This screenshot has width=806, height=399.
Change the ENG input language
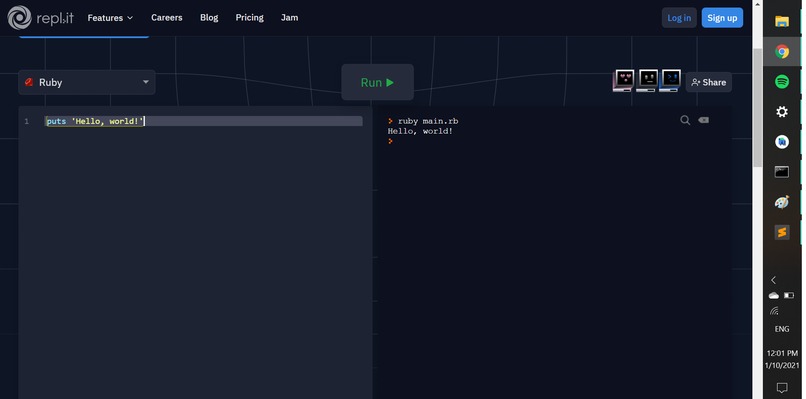pyautogui.click(x=782, y=329)
